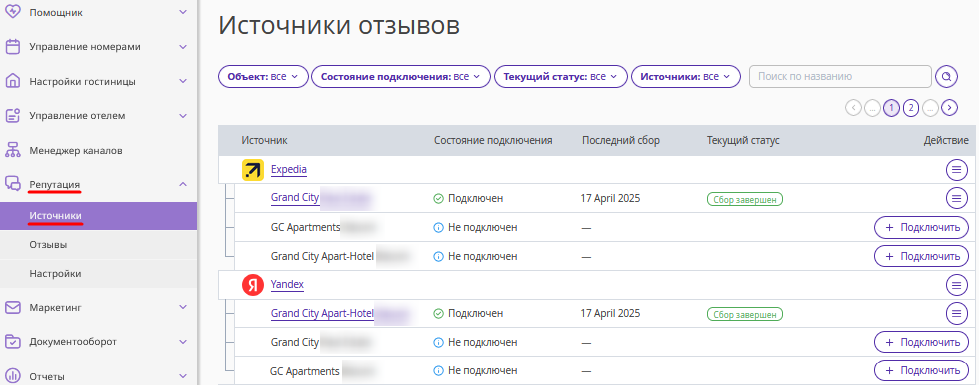Open the Текущий статус filter dropdown
The image size is (979, 385).
click(x=560, y=77)
